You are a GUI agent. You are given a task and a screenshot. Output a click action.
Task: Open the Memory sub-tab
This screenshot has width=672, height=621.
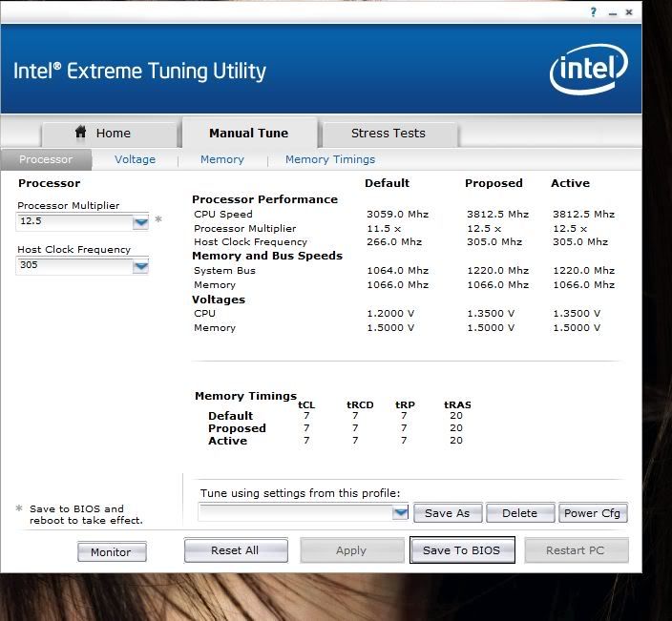click(222, 159)
